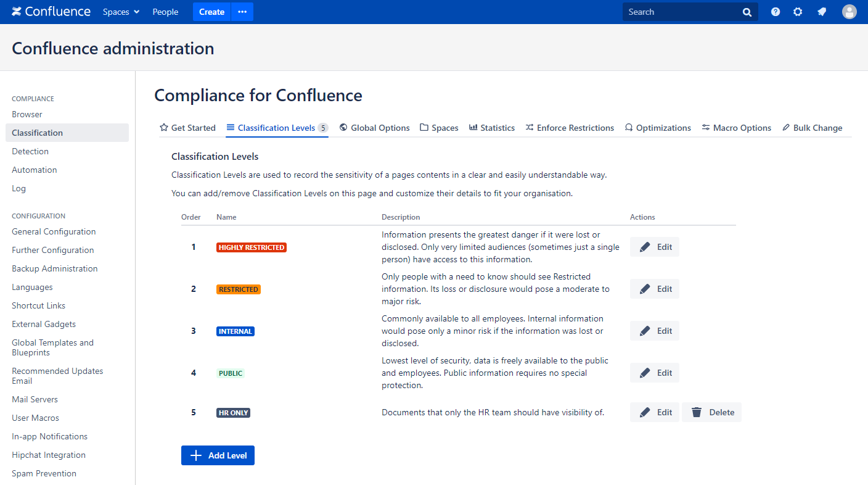Viewport: 868px width, 485px height.
Task: Click the shuffle icon of Enforce Restrictions
Action: [530, 128]
